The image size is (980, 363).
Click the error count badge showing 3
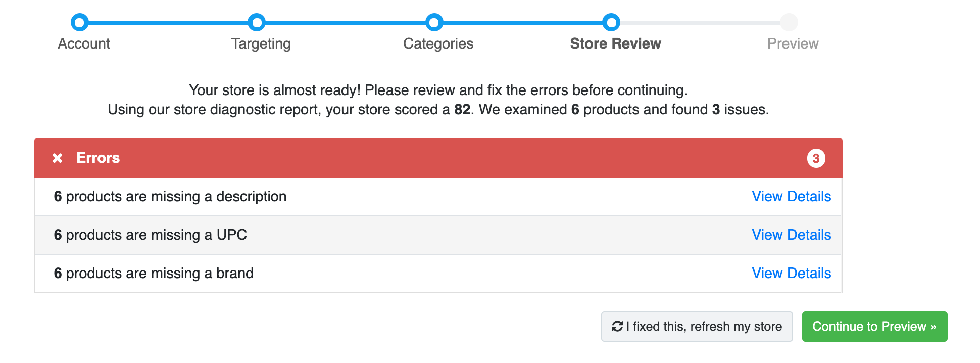pos(816,158)
